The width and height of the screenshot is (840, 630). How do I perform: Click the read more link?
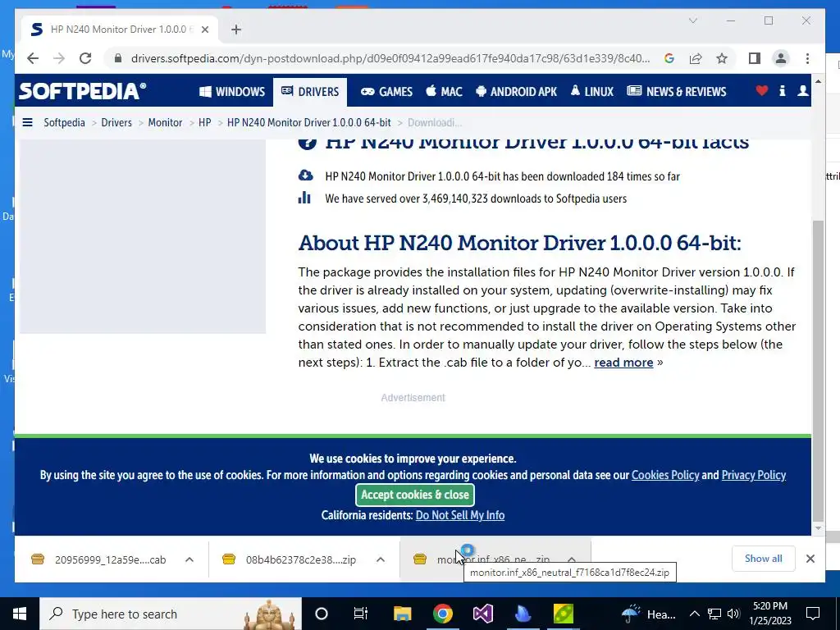click(x=623, y=363)
